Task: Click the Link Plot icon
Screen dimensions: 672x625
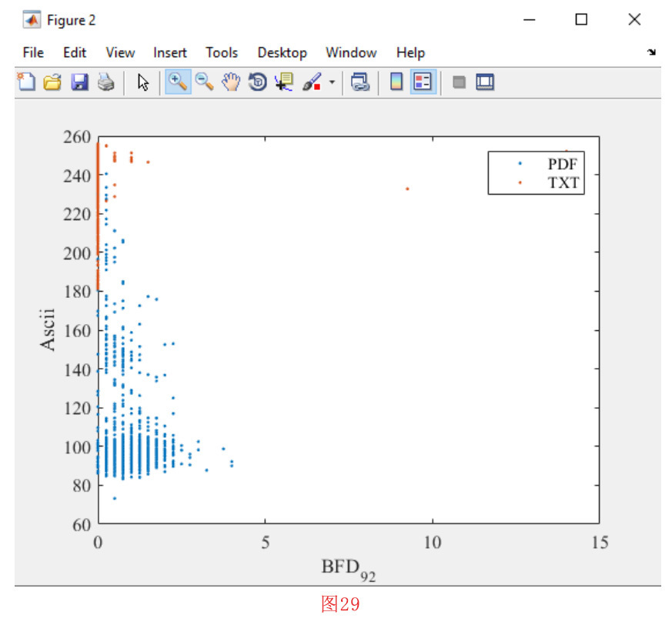Action: 359,82
